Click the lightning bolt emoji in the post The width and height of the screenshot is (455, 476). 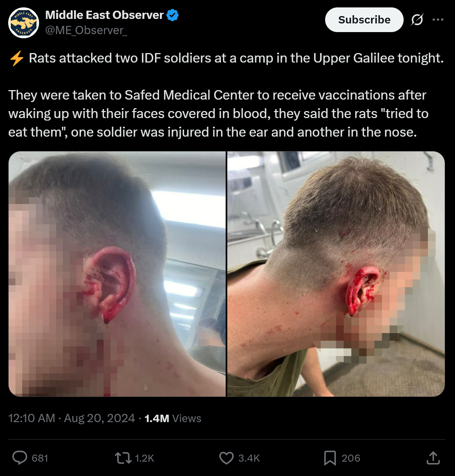(x=17, y=58)
